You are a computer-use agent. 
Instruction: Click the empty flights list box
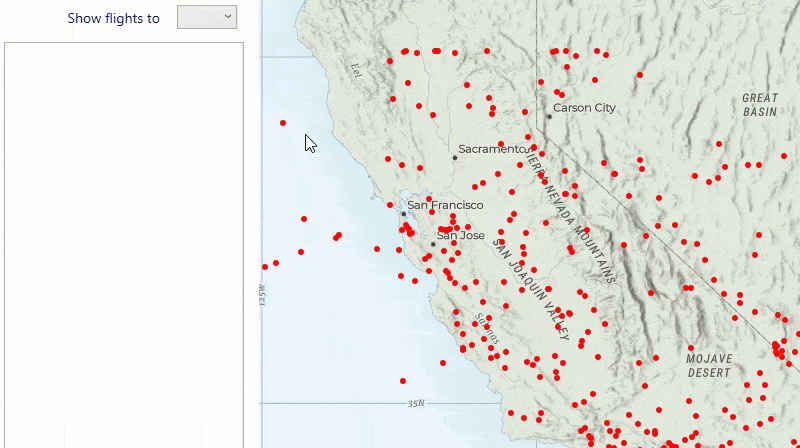[x=124, y=245]
